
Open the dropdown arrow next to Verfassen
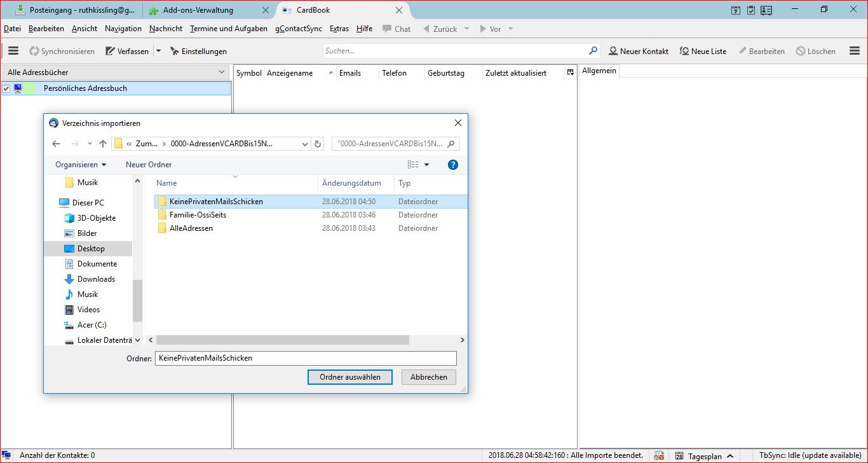click(x=158, y=51)
